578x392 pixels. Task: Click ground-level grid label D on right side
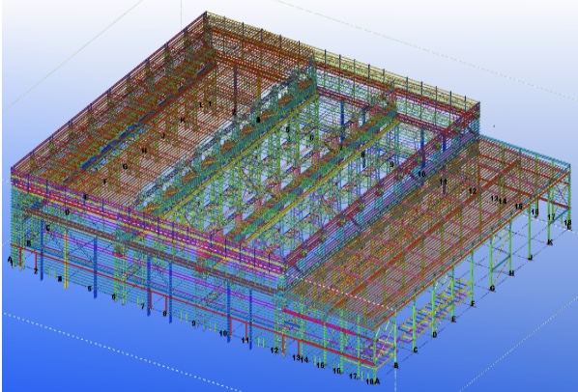point(435,335)
